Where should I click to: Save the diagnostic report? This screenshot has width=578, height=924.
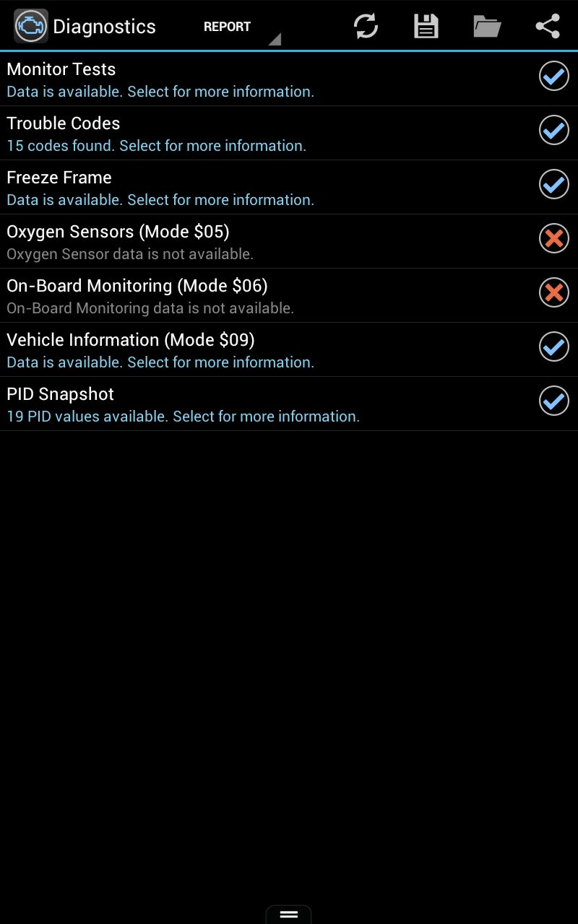pyautogui.click(x=426, y=25)
